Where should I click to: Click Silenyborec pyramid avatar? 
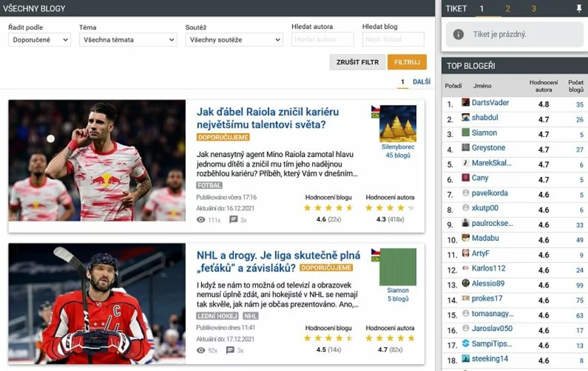tap(398, 124)
